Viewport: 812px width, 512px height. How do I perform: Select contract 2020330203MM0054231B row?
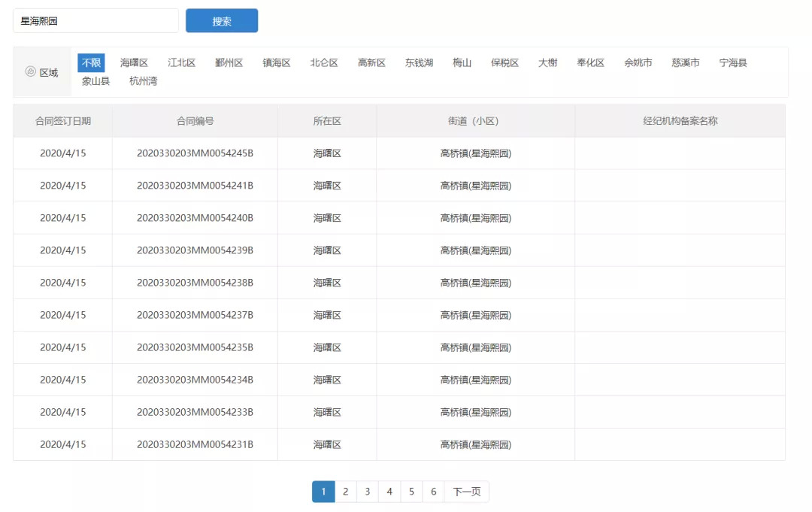195,444
